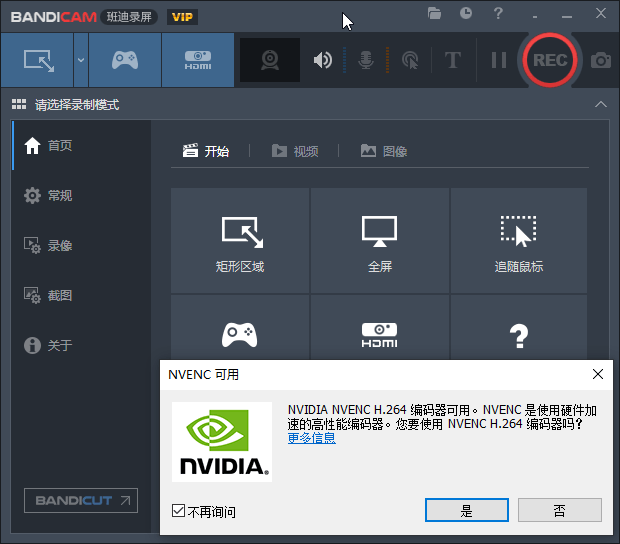Choose the game controller recording tile
The height and width of the screenshot is (544, 620).
pos(240,327)
